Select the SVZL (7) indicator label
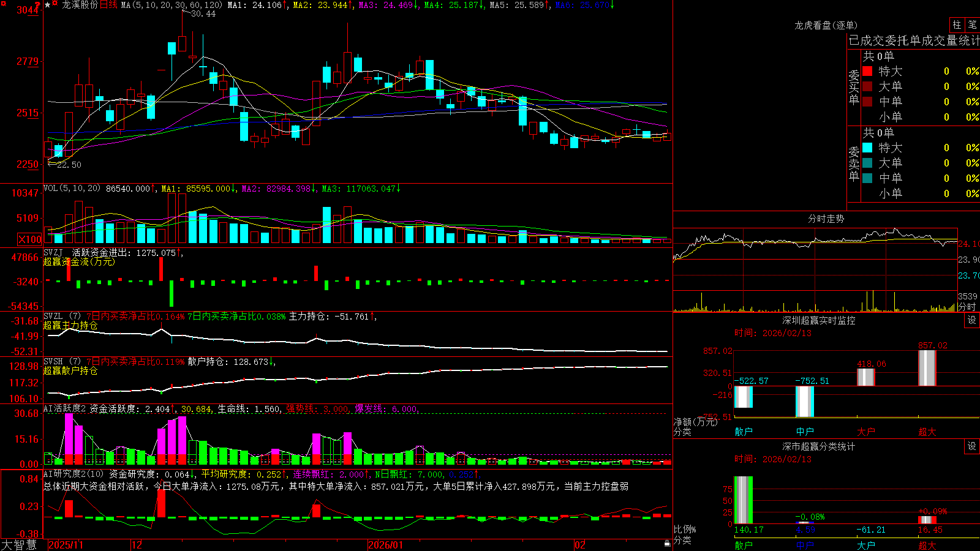 (x=62, y=317)
